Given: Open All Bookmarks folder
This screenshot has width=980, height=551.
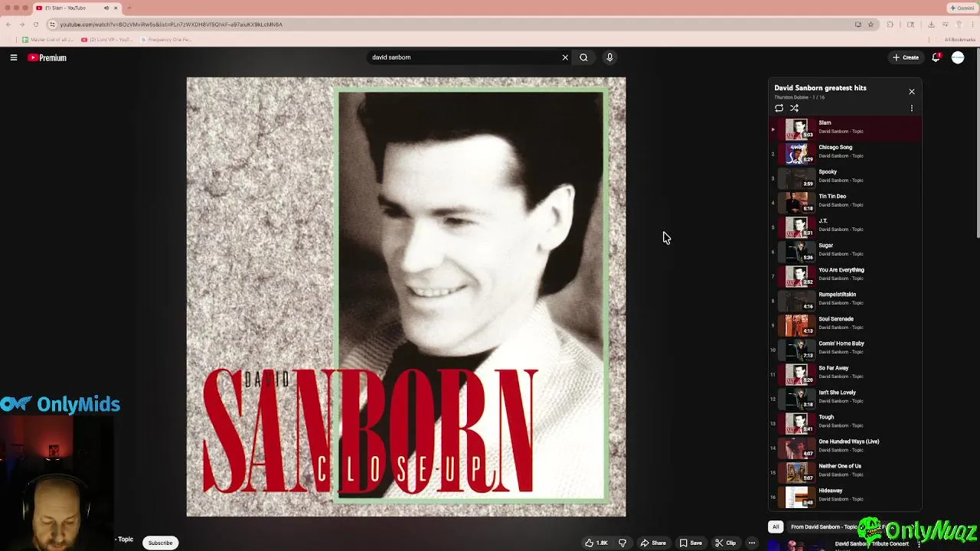Looking at the screenshot, I should [x=959, y=40].
